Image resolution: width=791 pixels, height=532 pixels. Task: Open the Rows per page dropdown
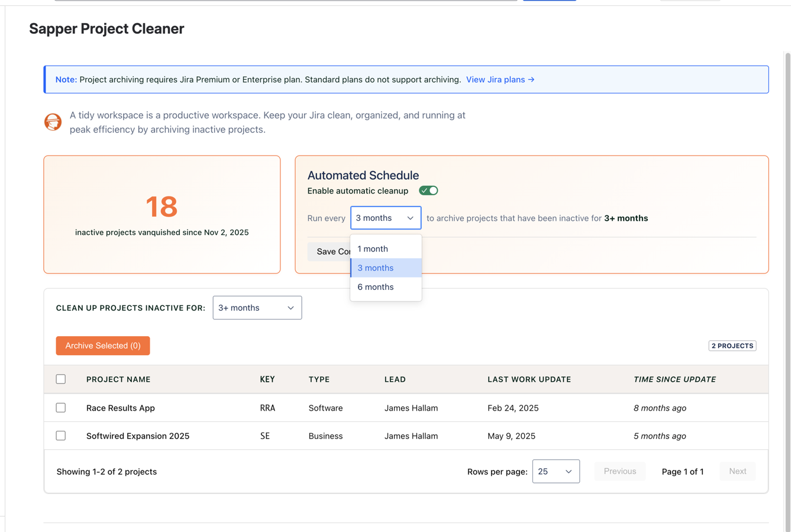[x=555, y=471]
